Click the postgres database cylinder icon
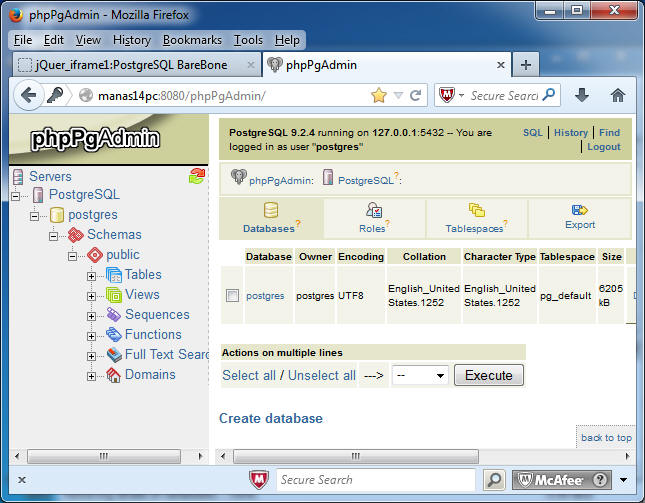 pyautogui.click(x=57, y=215)
